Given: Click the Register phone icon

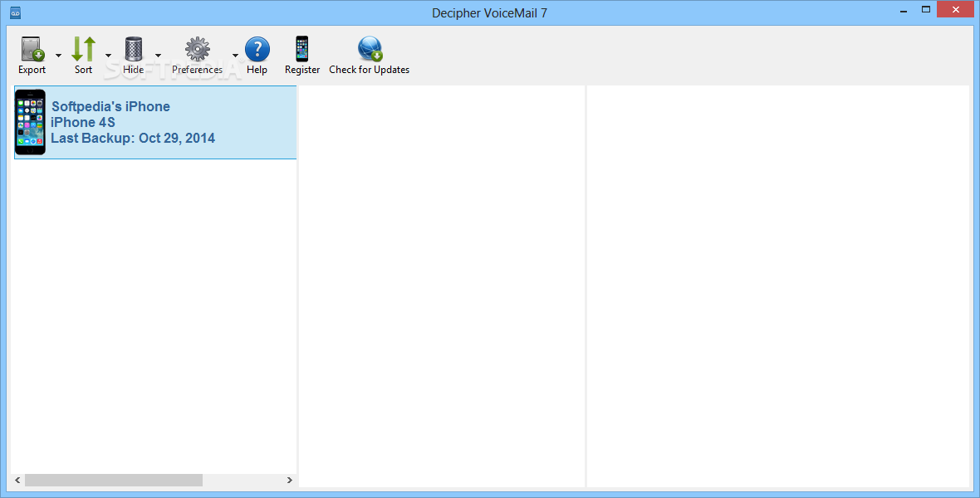Looking at the screenshot, I should click(x=301, y=49).
